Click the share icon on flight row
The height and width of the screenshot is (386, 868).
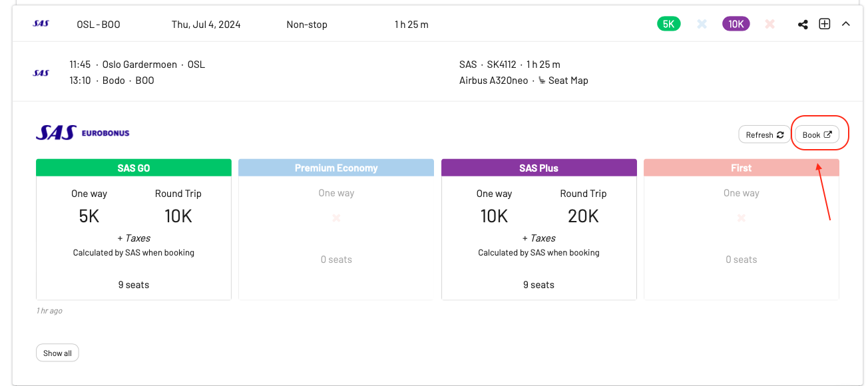tap(803, 25)
